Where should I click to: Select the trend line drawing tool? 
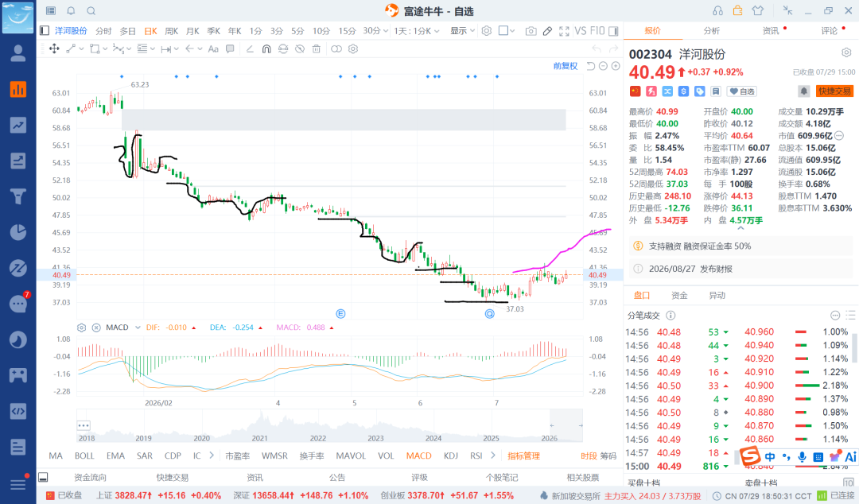[71, 48]
